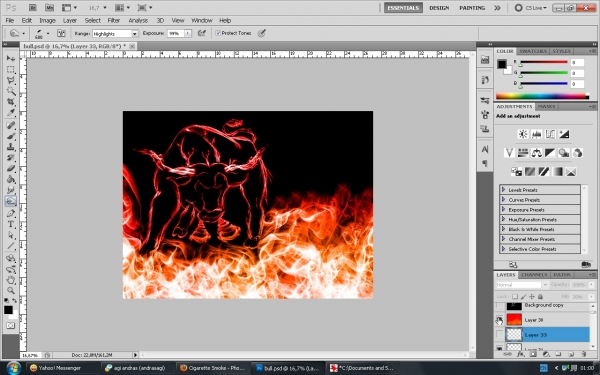This screenshot has height=375, width=600.
Task: Select the Line shape tool
Action: point(11,246)
